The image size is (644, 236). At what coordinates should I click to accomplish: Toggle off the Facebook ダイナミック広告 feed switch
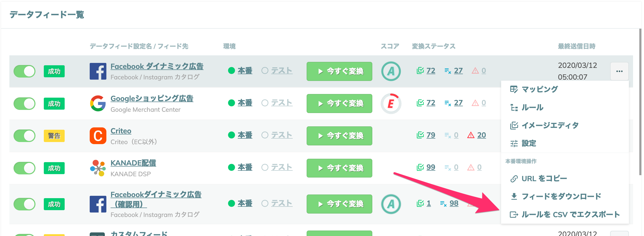click(25, 71)
